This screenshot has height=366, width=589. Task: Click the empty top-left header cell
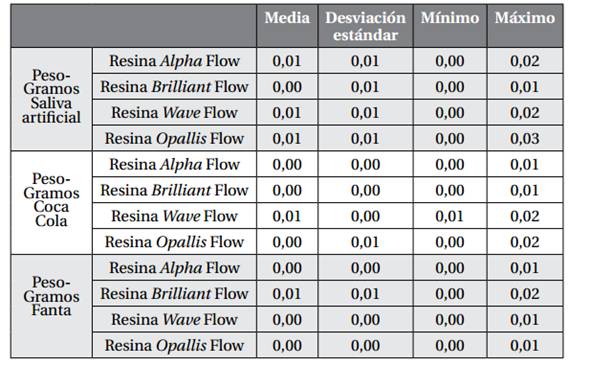click(134, 26)
